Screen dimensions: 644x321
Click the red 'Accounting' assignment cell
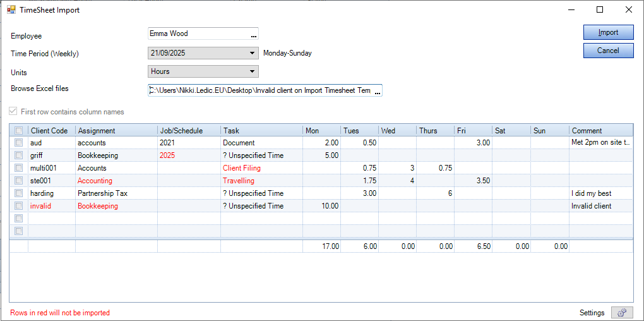[x=117, y=181]
